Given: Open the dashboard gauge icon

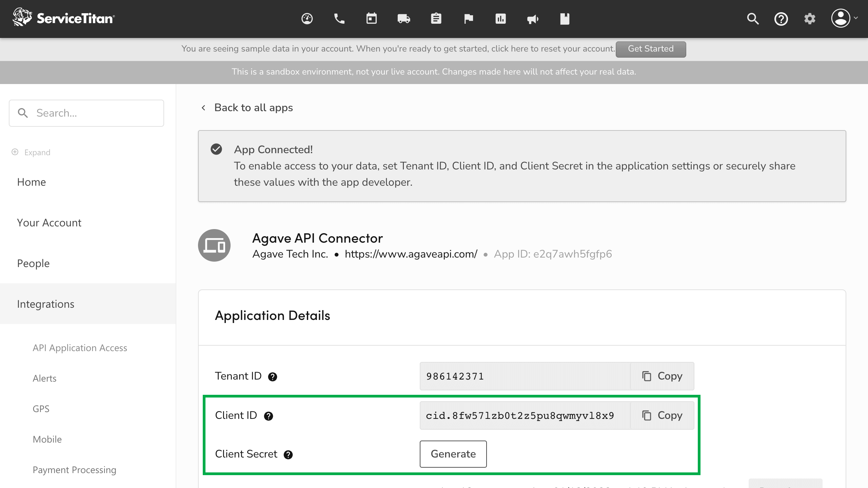Looking at the screenshot, I should pyautogui.click(x=307, y=19).
